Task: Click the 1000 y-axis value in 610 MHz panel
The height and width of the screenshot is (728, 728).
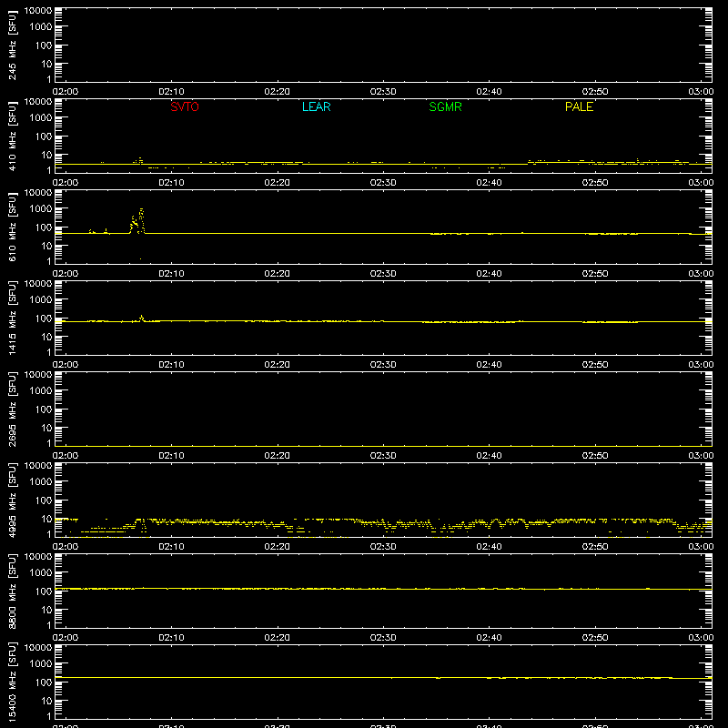Action: pos(41,209)
